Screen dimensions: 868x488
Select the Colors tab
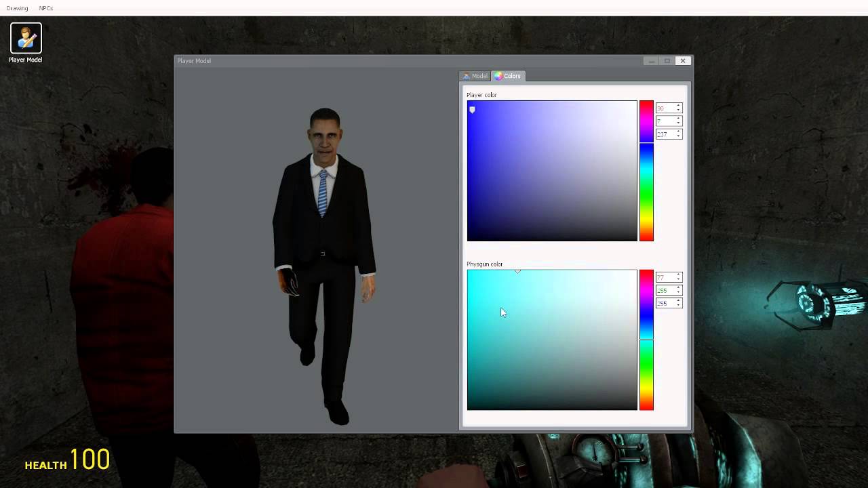pyautogui.click(x=508, y=76)
